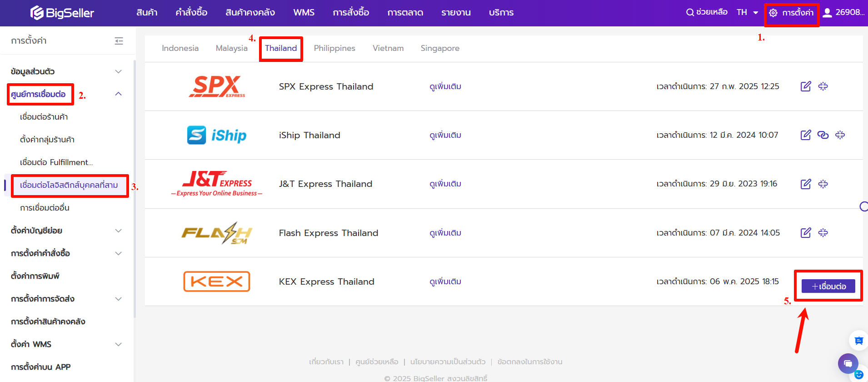Viewport: 868px width, 382px height.
Task: Open the รายงาน top menu
Action: click(x=456, y=13)
